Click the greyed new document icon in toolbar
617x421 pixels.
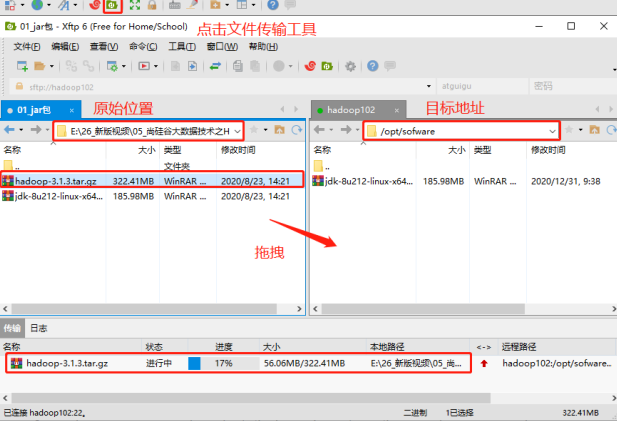point(175,66)
